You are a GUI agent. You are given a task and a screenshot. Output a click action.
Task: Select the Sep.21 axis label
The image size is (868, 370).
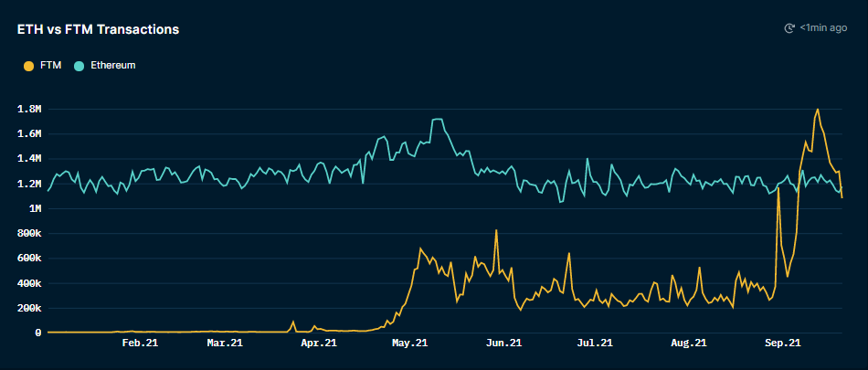pos(782,344)
